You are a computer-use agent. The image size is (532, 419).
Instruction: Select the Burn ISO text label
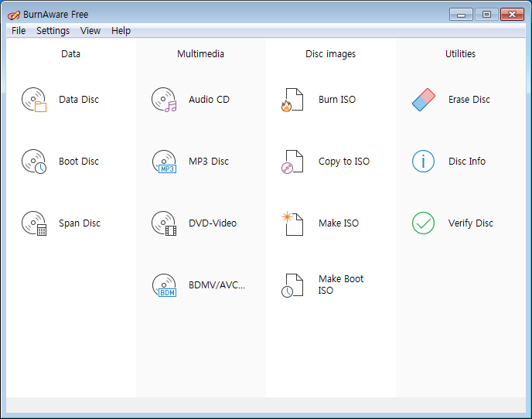pos(337,100)
